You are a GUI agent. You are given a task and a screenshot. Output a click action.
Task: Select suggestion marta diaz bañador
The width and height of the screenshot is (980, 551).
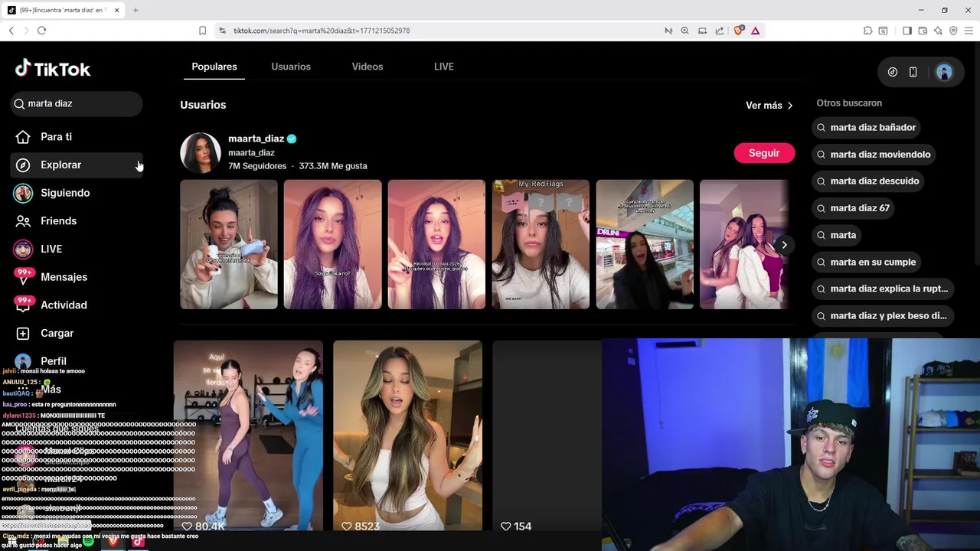pos(867,128)
